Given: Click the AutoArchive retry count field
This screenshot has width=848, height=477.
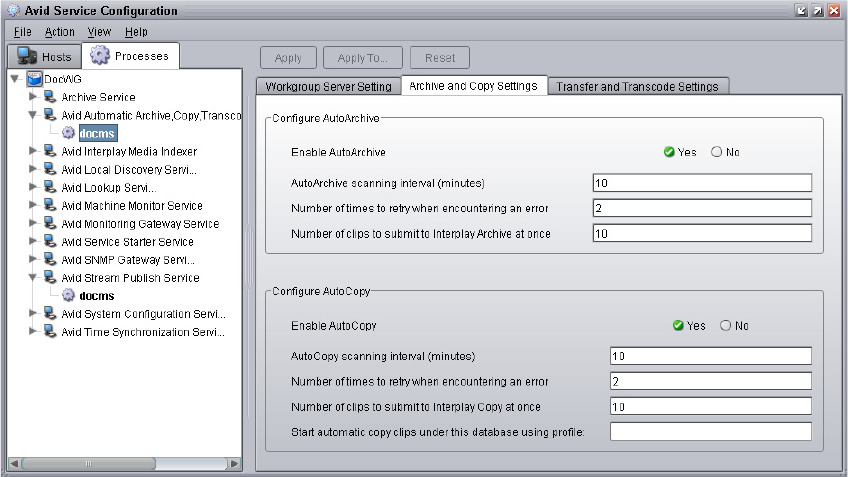Looking at the screenshot, I should click(702, 208).
